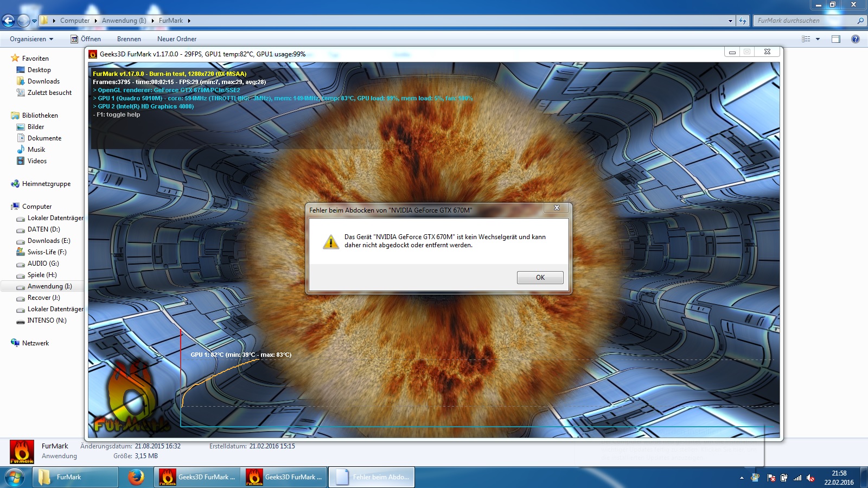Viewport: 868px width, 488px height.
Task: Go back in Explorer navigation
Action: pos(8,21)
